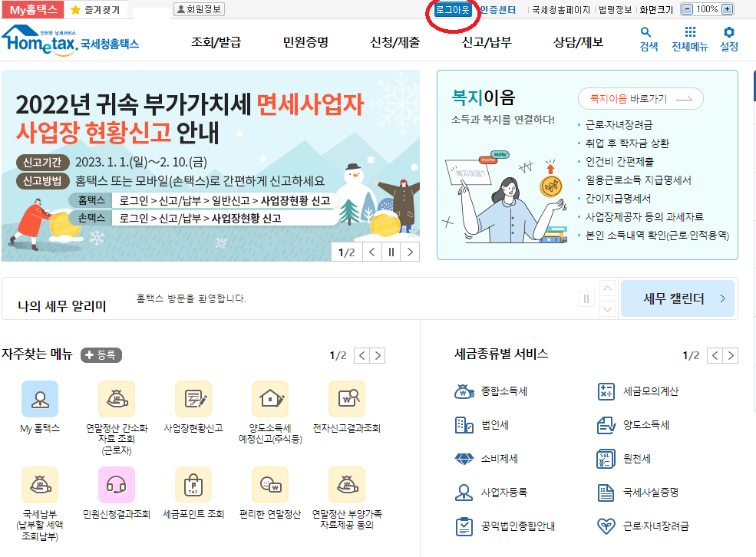Select 법인세 tax service

[x=482, y=425]
